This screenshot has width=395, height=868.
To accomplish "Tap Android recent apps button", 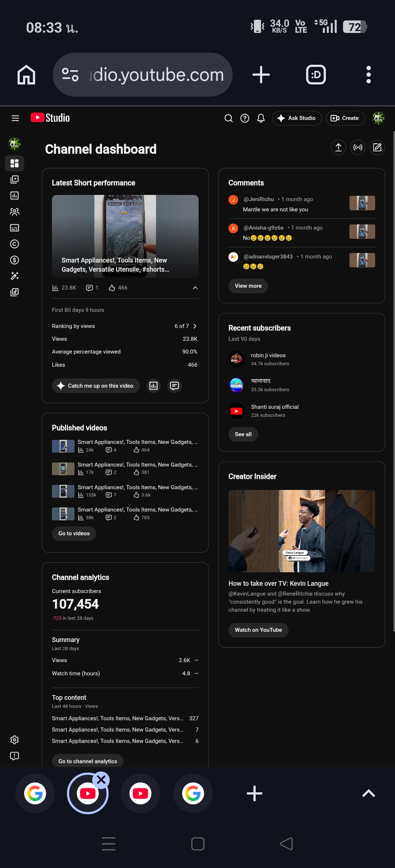I will (109, 844).
